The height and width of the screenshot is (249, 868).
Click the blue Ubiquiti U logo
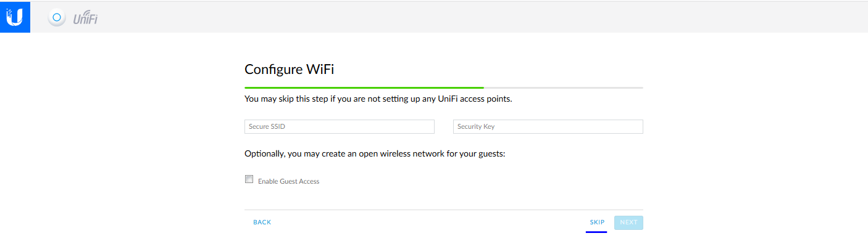coord(15,17)
